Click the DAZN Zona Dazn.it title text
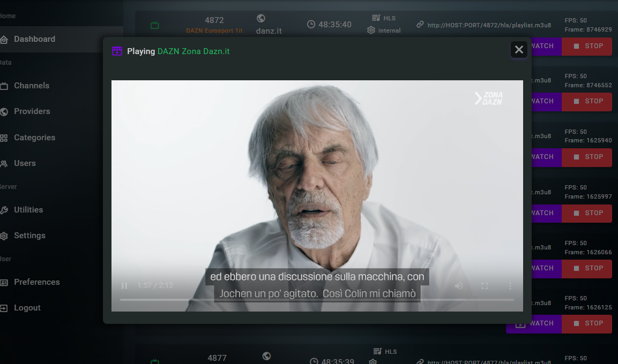 (x=193, y=51)
